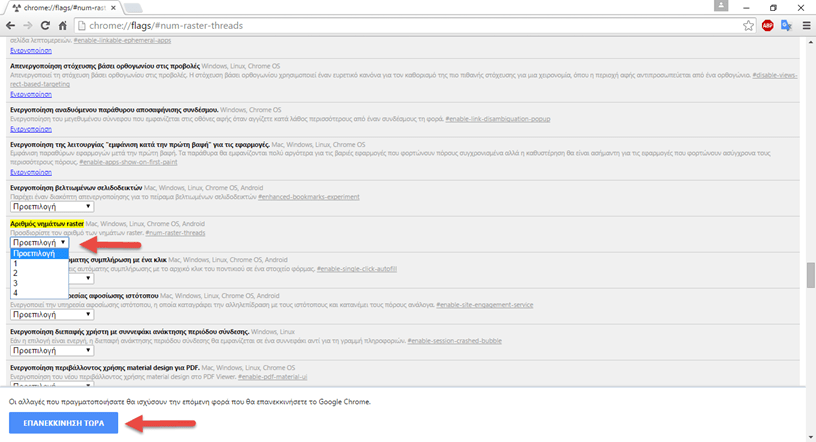816x442 pixels.
Task: Open #enable-linkable-ephemeral-apps anchor link
Action: [122, 40]
